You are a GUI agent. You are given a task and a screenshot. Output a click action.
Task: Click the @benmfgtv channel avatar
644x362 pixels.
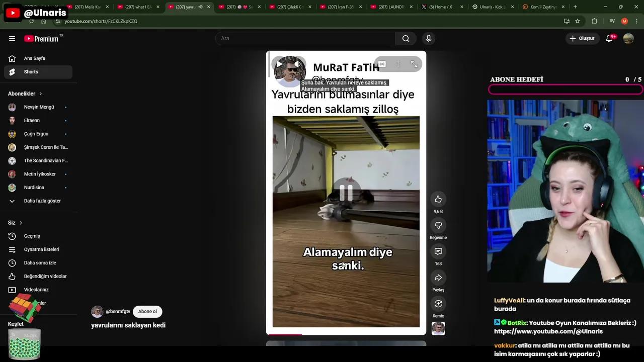(97, 312)
